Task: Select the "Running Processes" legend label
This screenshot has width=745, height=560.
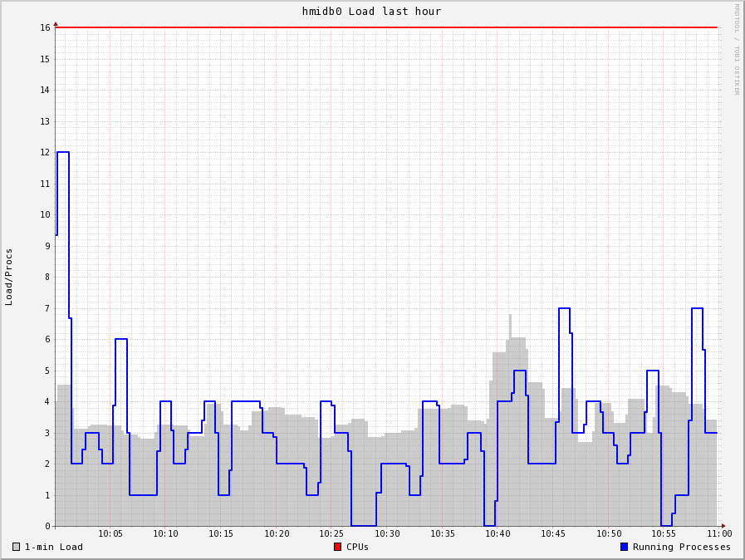Action: click(x=682, y=547)
